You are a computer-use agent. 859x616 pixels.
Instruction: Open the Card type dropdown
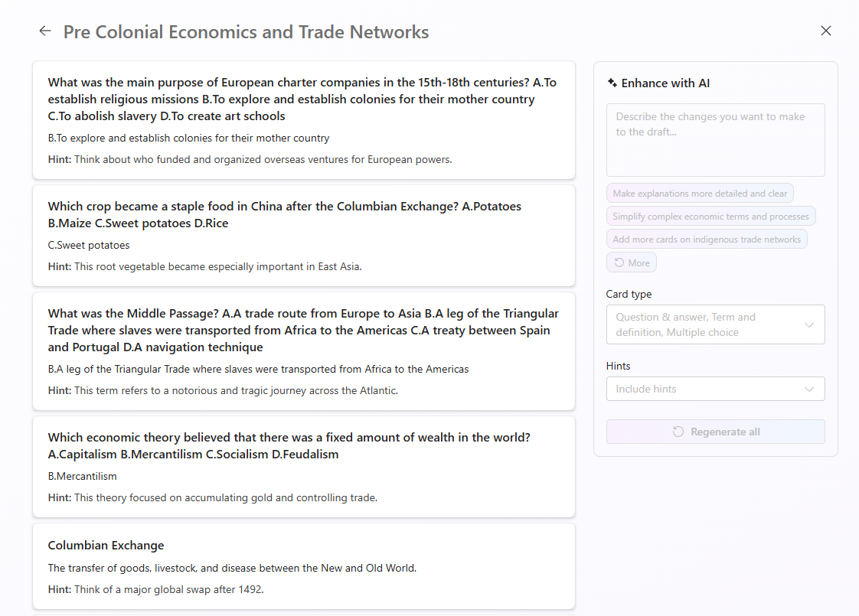(715, 324)
